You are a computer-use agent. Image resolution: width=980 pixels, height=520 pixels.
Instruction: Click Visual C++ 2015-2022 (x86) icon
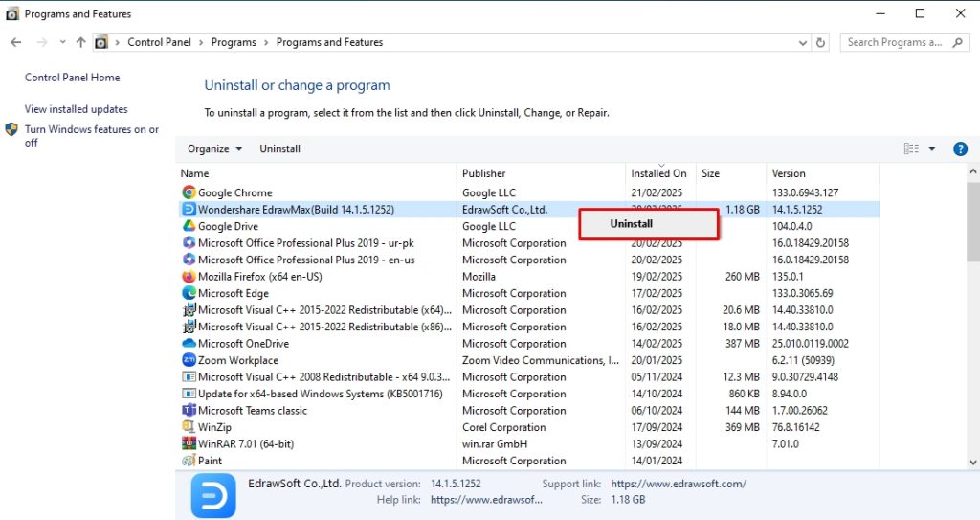click(189, 327)
